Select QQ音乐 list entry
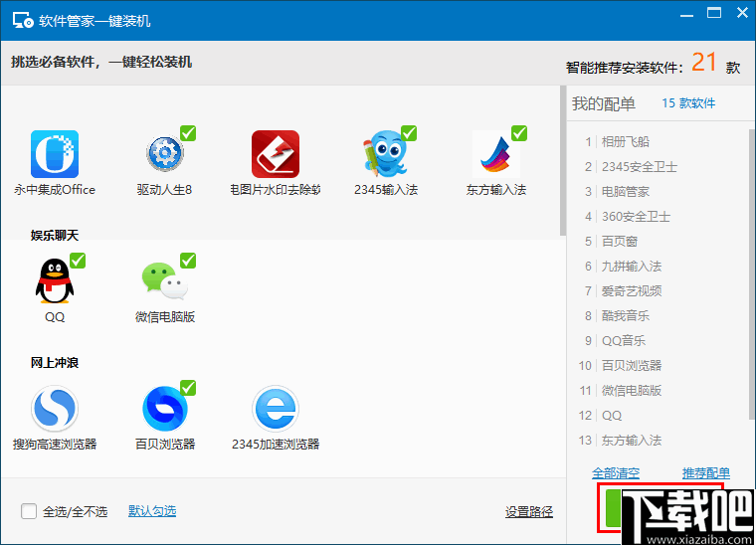 tap(624, 341)
